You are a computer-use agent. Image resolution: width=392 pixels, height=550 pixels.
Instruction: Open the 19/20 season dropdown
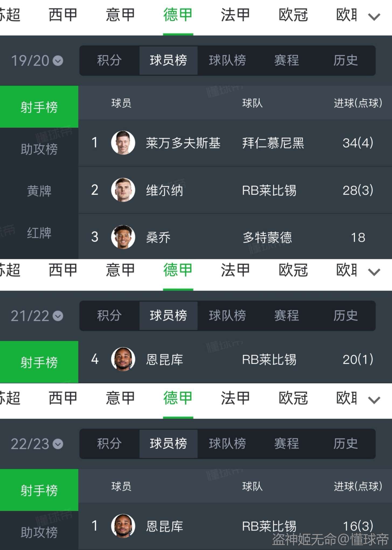click(37, 61)
